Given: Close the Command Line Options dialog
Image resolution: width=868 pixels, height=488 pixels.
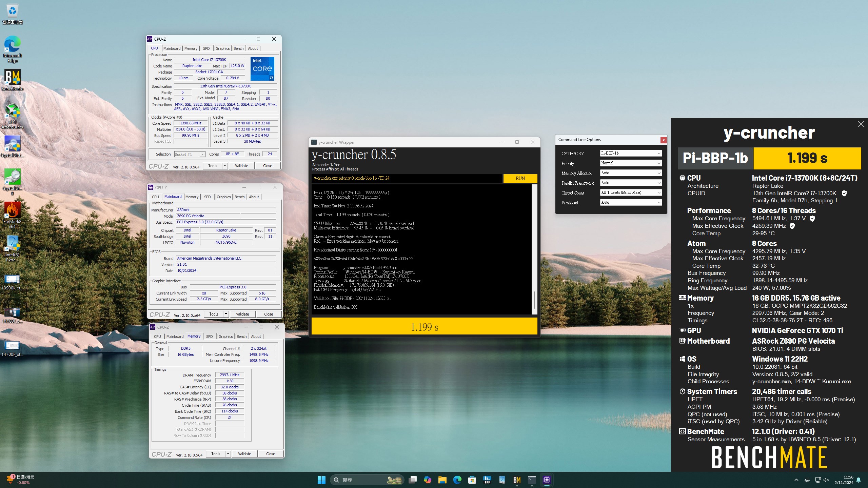Looking at the screenshot, I should tap(664, 140).
